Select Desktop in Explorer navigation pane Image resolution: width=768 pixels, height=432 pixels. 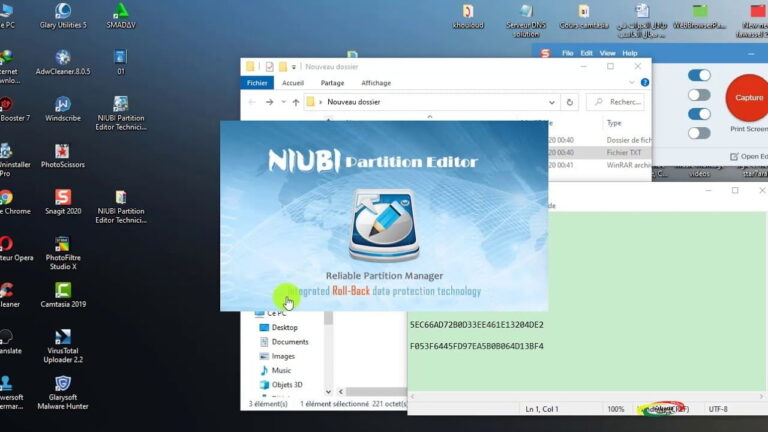[x=285, y=327]
